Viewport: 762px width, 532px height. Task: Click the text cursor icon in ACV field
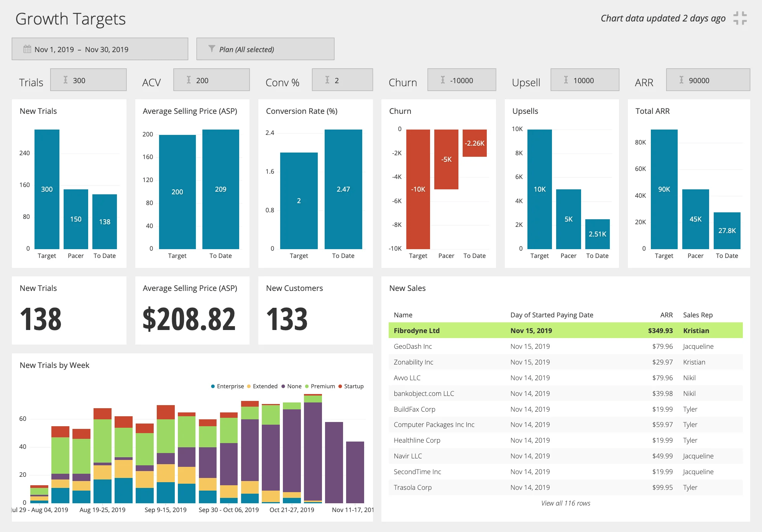(x=189, y=80)
